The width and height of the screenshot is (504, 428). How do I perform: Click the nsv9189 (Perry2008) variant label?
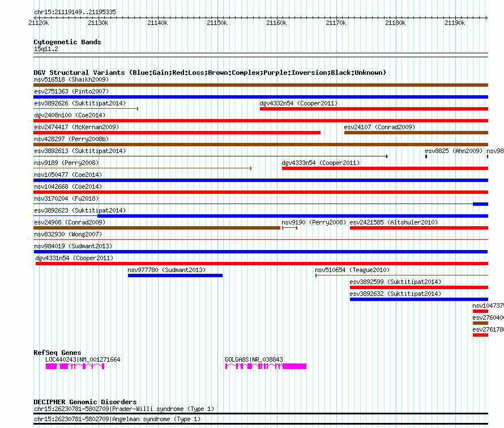(x=66, y=163)
